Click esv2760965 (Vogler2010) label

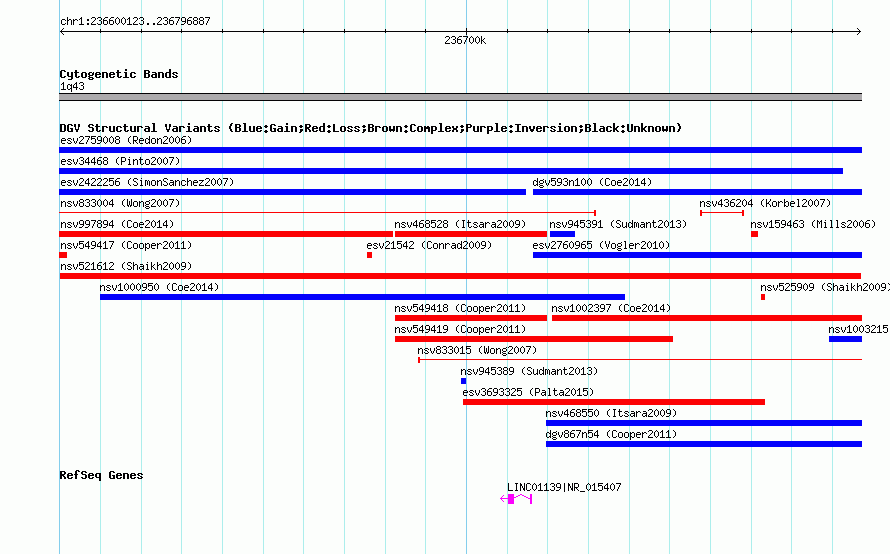[601, 245]
